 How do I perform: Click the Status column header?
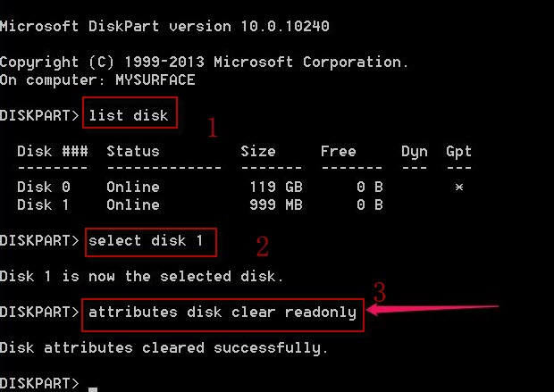[132, 152]
